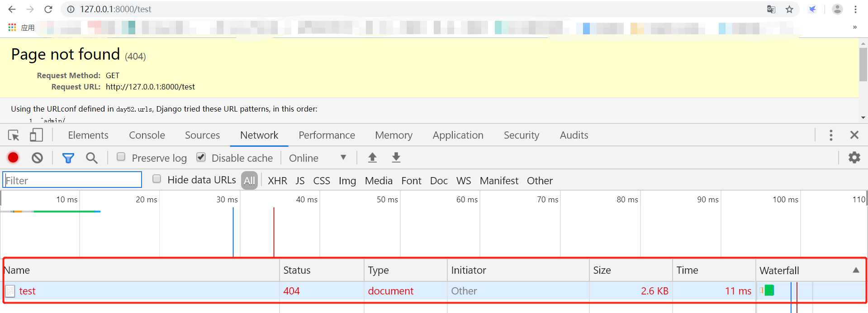Select the inspect element picker tool
Screen dimensions: 868x313
click(x=14, y=135)
